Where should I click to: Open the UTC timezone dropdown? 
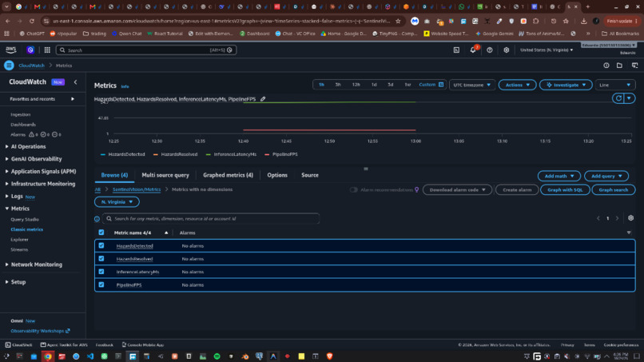click(472, 85)
